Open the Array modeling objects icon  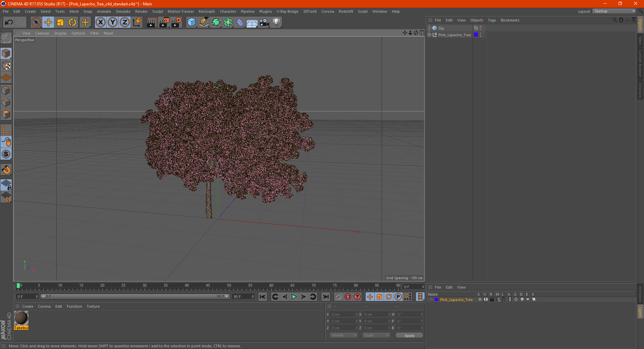click(x=228, y=22)
